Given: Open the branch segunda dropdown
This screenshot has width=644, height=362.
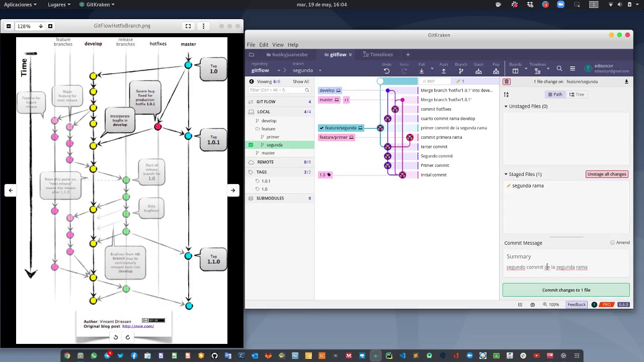Looking at the screenshot, I should pyautogui.click(x=320, y=70).
